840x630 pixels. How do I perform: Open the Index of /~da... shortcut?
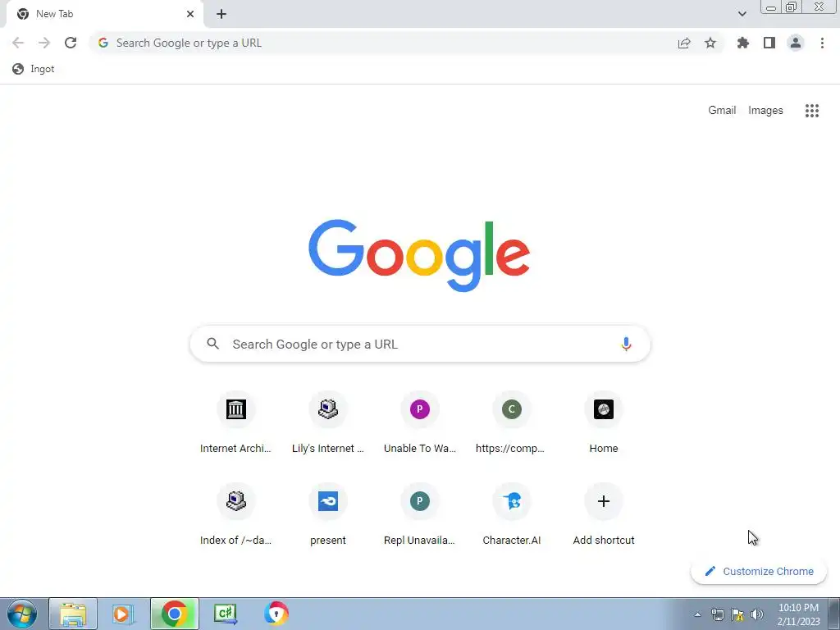pyautogui.click(x=235, y=515)
